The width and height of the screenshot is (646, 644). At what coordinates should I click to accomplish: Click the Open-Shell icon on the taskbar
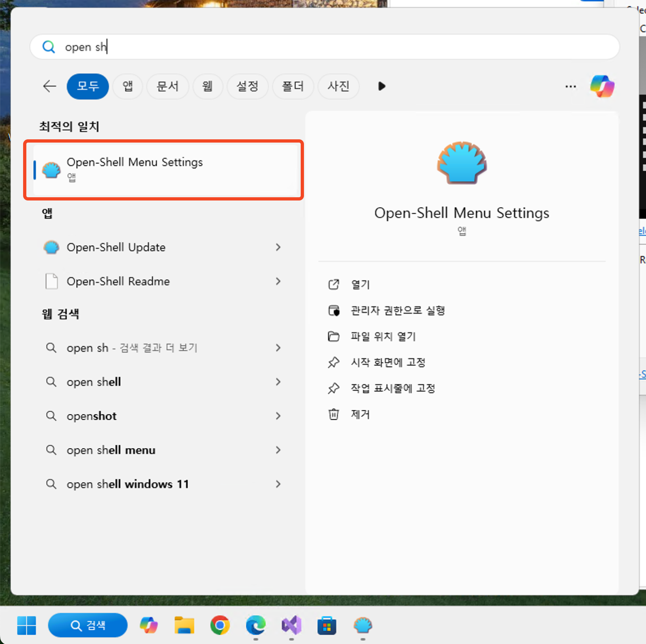(363, 625)
